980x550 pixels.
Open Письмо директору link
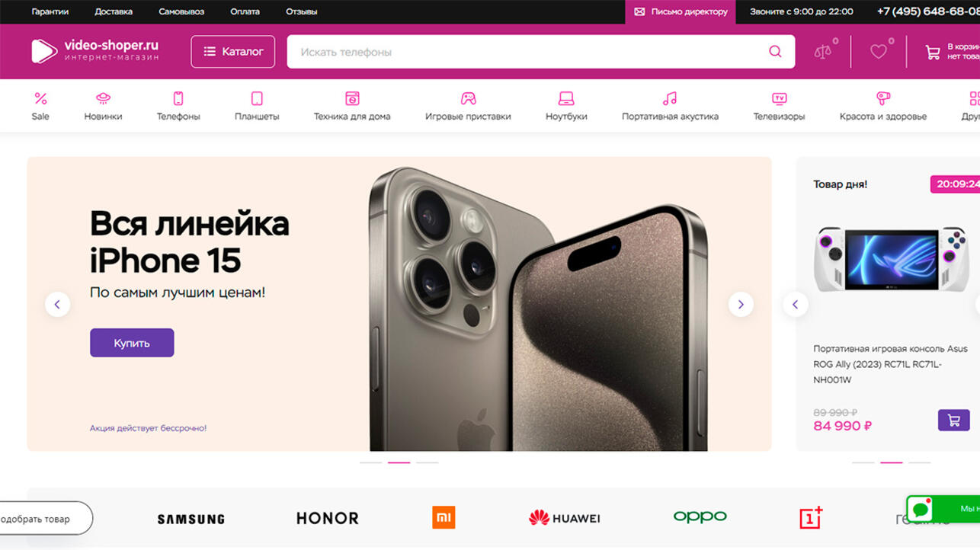pyautogui.click(x=681, y=11)
